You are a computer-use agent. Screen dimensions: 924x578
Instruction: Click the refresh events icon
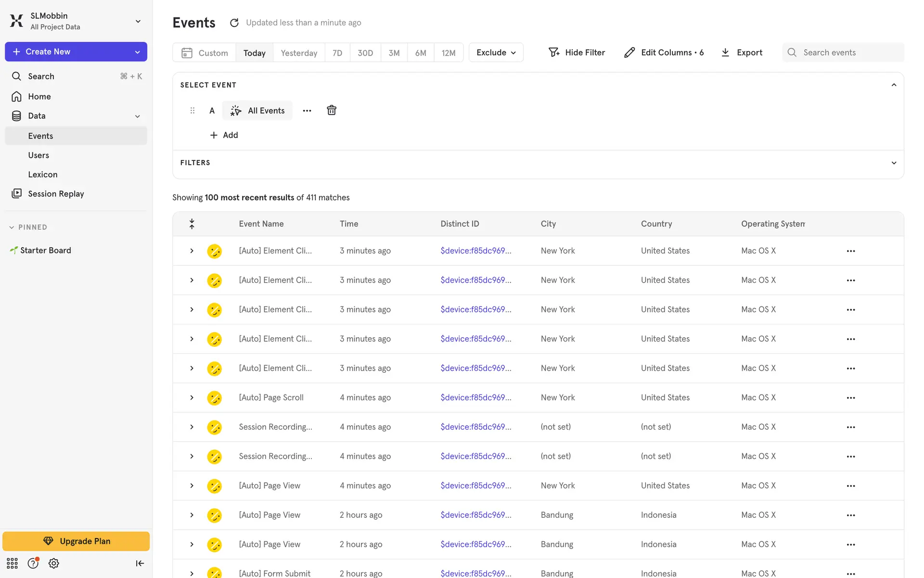pos(234,23)
